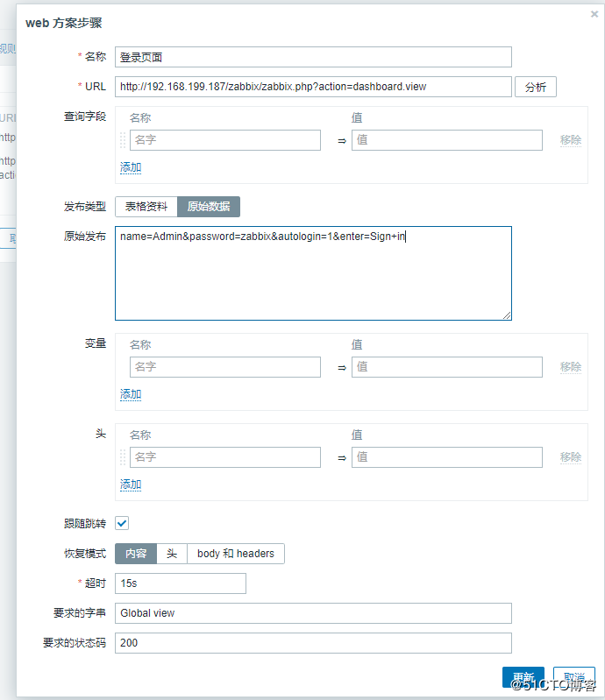Click 添加 link under headers section
605x700 pixels.
[131, 484]
